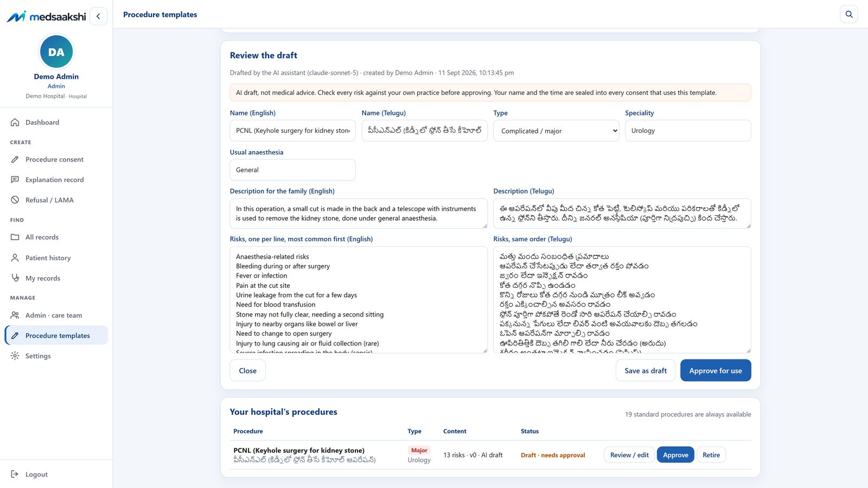Click the DA avatar circle

click(56, 52)
